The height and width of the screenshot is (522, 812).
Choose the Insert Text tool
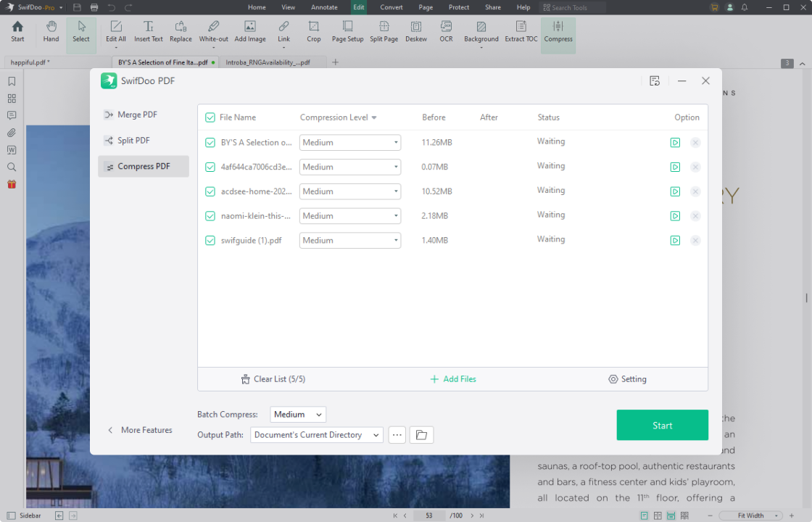tap(148, 32)
